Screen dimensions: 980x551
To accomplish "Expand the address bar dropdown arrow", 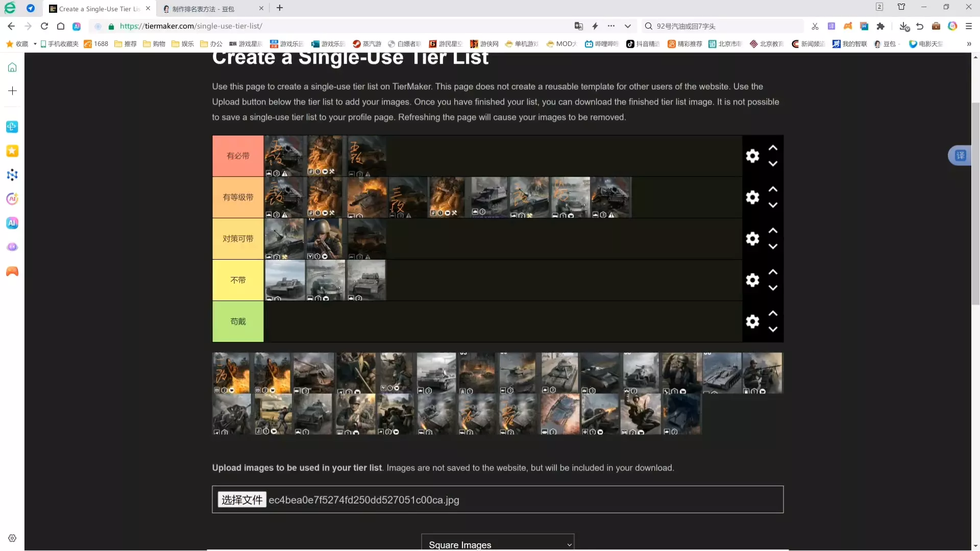I will click(x=627, y=26).
